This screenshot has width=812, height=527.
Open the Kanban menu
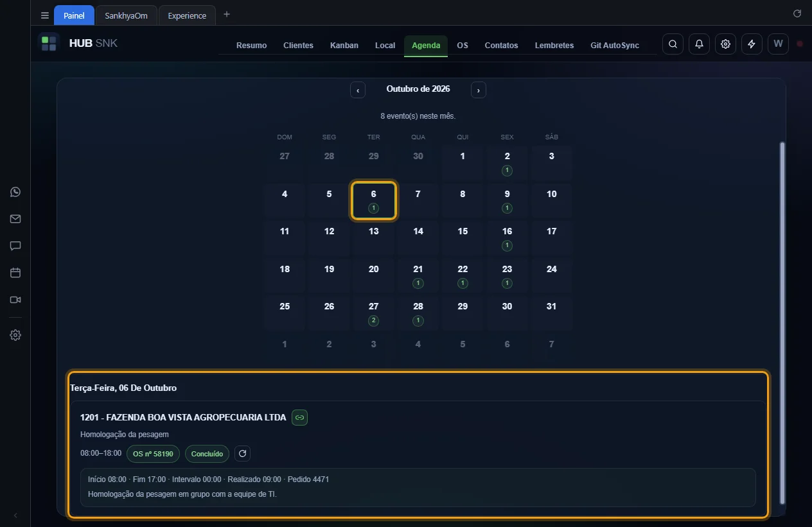click(344, 46)
